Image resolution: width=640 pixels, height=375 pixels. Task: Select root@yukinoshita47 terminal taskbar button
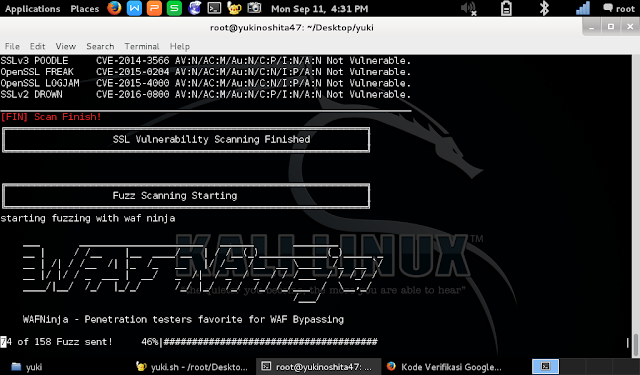pyautogui.click(x=318, y=366)
